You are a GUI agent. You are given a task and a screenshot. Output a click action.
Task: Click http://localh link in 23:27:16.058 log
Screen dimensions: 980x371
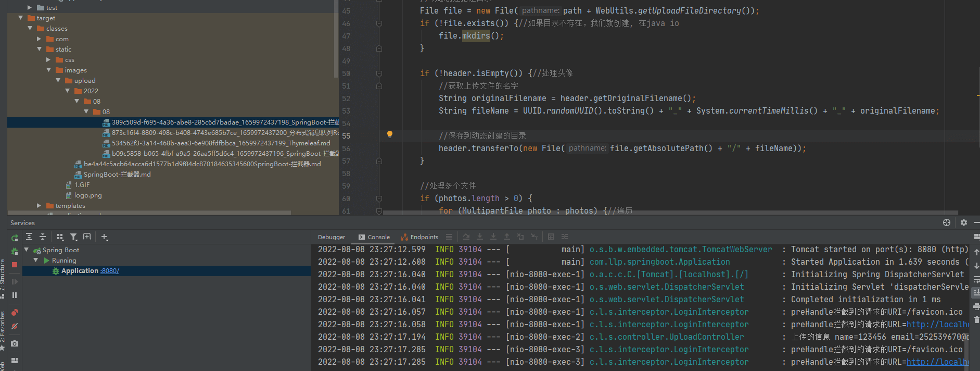(x=937, y=324)
